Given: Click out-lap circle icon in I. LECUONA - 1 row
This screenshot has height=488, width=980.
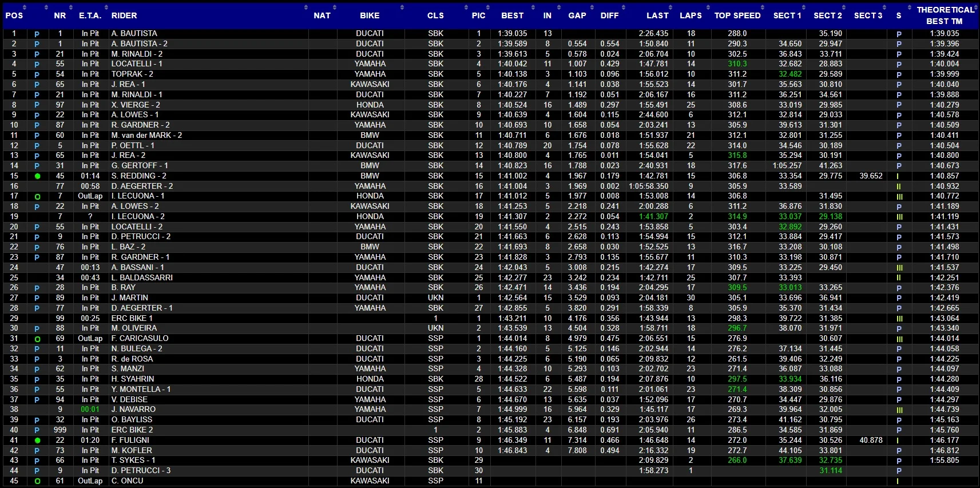Looking at the screenshot, I should click(x=37, y=196).
